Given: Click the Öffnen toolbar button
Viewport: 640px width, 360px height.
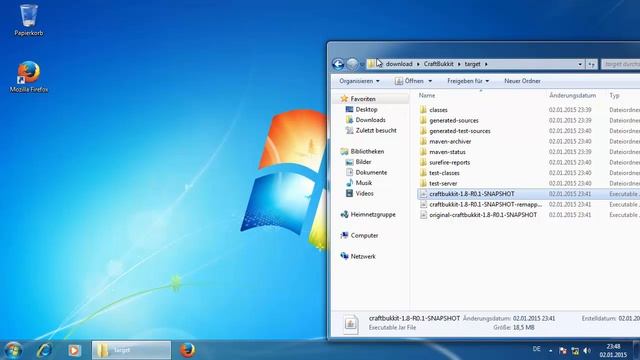Looking at the screenshot, I should tap(409, 81).
